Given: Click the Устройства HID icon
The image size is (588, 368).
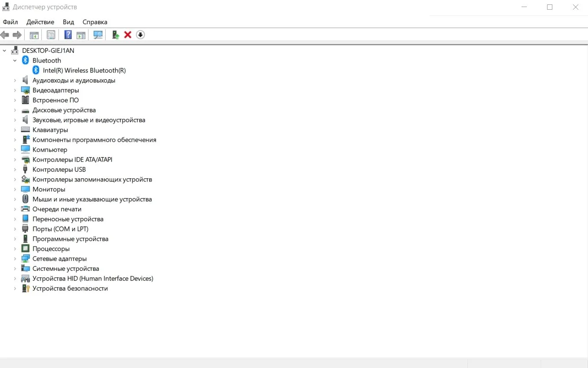Looking at the screenshot, I should coord(26,279).
